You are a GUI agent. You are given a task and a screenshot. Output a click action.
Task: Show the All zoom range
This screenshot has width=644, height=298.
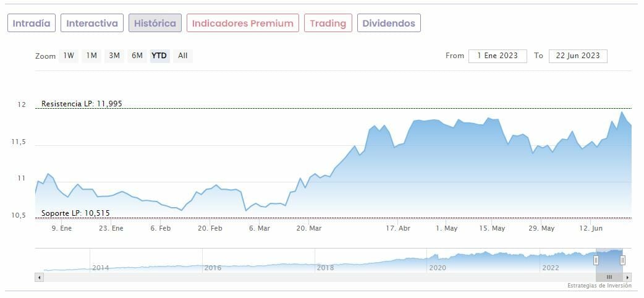[x=183, y=56]
